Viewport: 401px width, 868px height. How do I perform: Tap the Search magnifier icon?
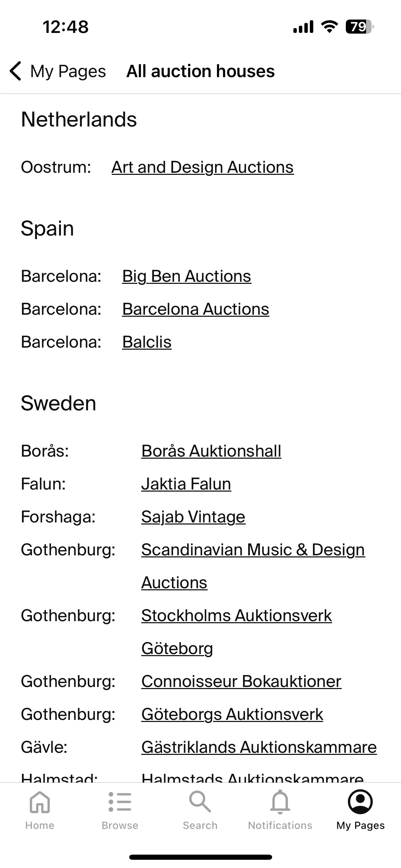200,802
